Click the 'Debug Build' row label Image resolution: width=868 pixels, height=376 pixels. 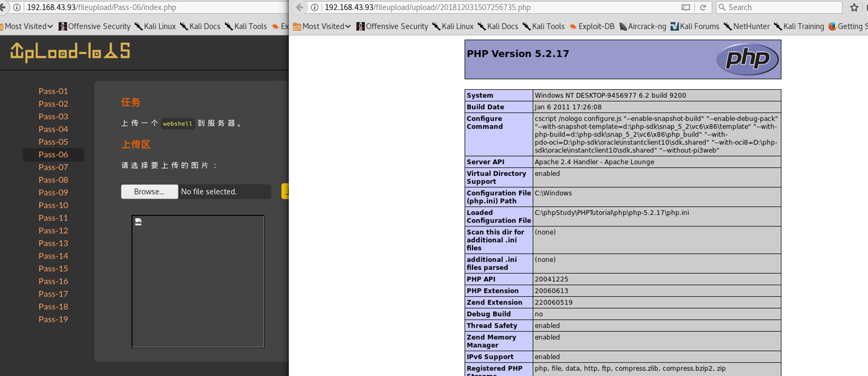click(x=489, y=314)
